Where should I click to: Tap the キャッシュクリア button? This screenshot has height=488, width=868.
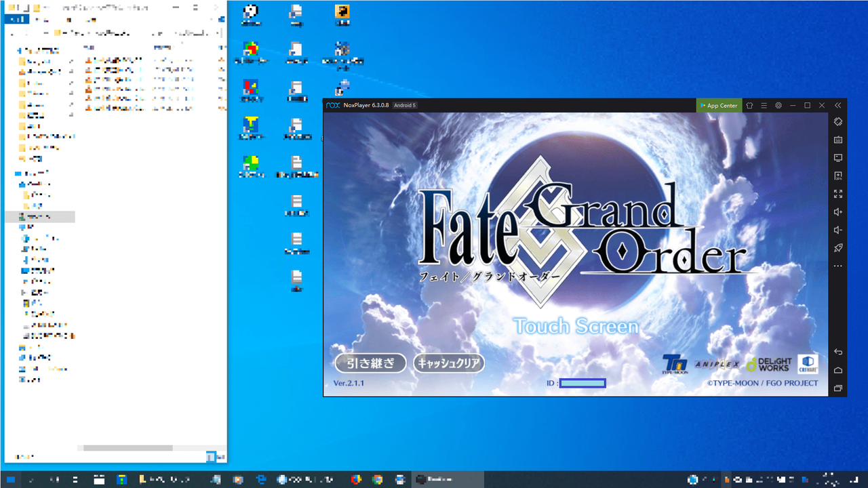pyautogui.click(x=449, y=363)
